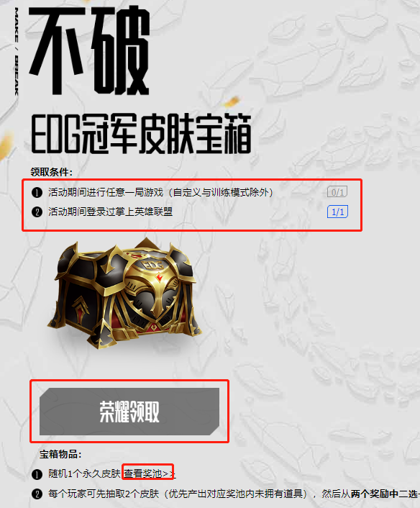Click the 随机1个永久皮肤 item text
Viewport: 420px width, 508px height.
point(85,473)
